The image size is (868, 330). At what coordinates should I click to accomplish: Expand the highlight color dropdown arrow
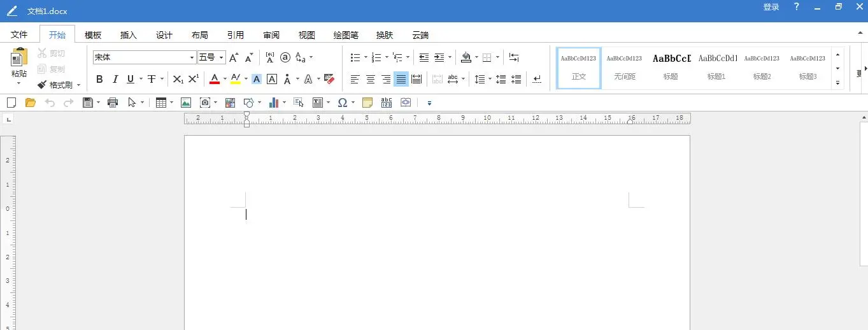click(x=245, y=79)
